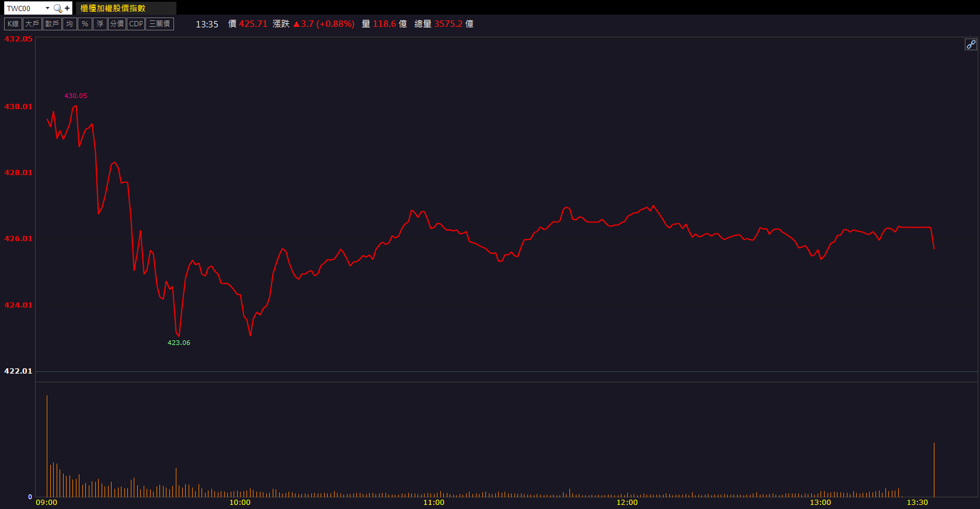Image resolution: width=980 pixels, height=509 pixels.
Task: Click the 櫃檯加權股價指數 title label
Action: click(113, 8)
